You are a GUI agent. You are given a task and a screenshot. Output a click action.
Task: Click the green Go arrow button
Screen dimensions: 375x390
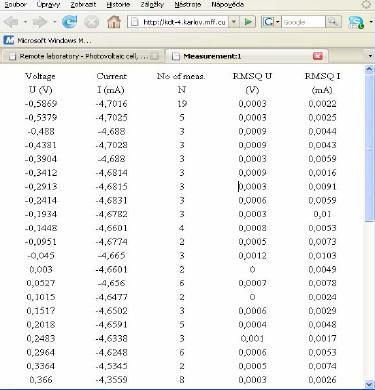pyautogui.click(x=248, y=22)
